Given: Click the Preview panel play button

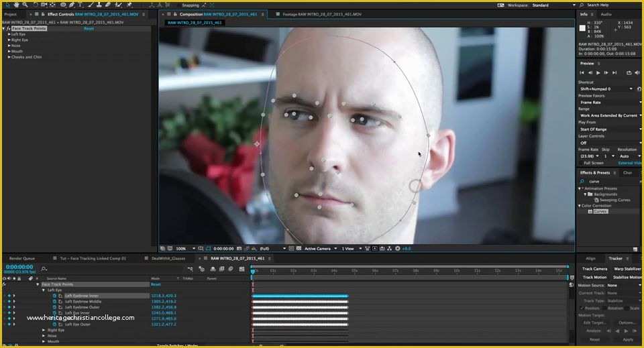Looking at the screenshot, I should (x=598, y=72).
